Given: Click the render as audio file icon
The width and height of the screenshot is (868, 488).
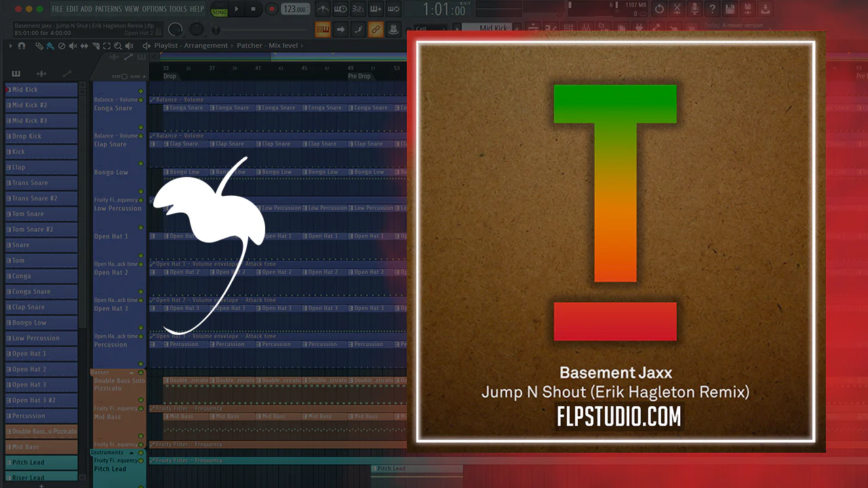Looking at the screenshot, I should click(x=747, y=9).
